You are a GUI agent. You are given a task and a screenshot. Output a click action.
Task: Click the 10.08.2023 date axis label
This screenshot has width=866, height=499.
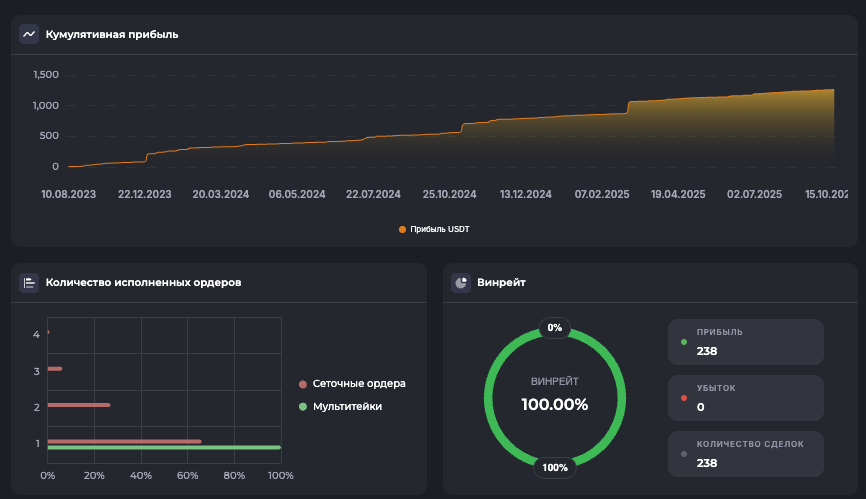[x=69, y=194]
